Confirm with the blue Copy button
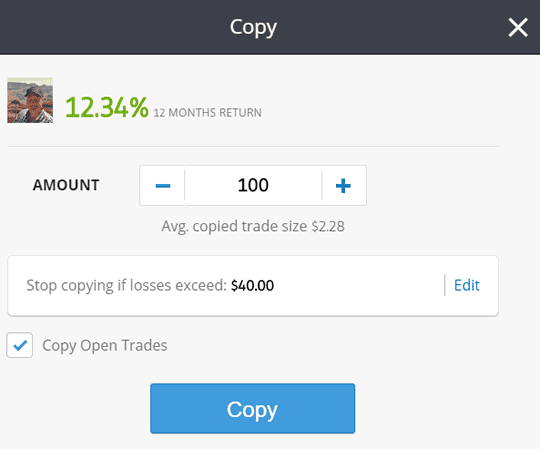 click(252, 408)
